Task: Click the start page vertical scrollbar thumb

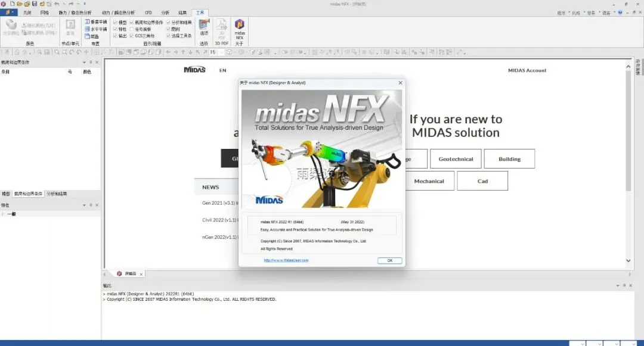Action: click(628, 130)
